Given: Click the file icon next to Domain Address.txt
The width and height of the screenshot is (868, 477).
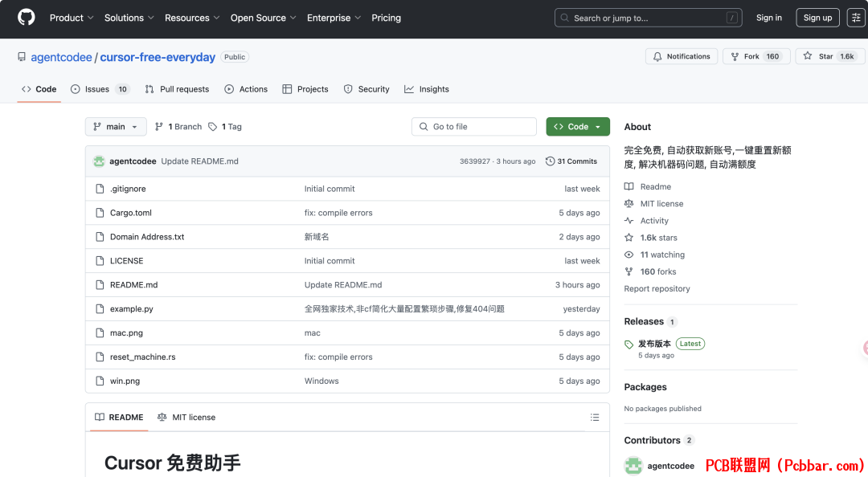Looking at the screenshot, I should click(100, 237).
